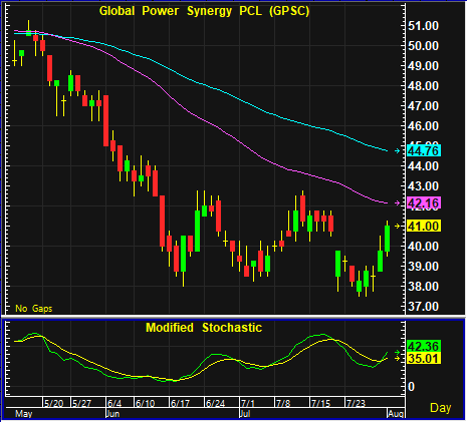
Task: Select the green stochastic value 42.36
Action: pyautogui.click(x=424, y=346)
